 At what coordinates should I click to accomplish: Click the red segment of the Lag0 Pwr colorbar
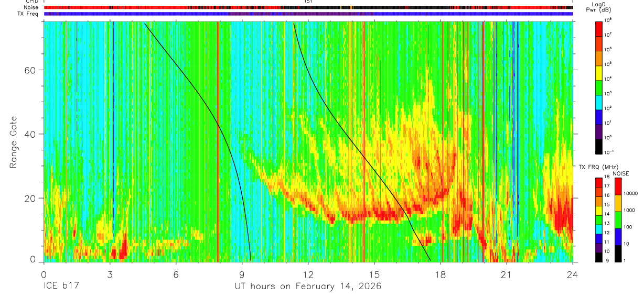pyautogui.click(x=599, y=28)
